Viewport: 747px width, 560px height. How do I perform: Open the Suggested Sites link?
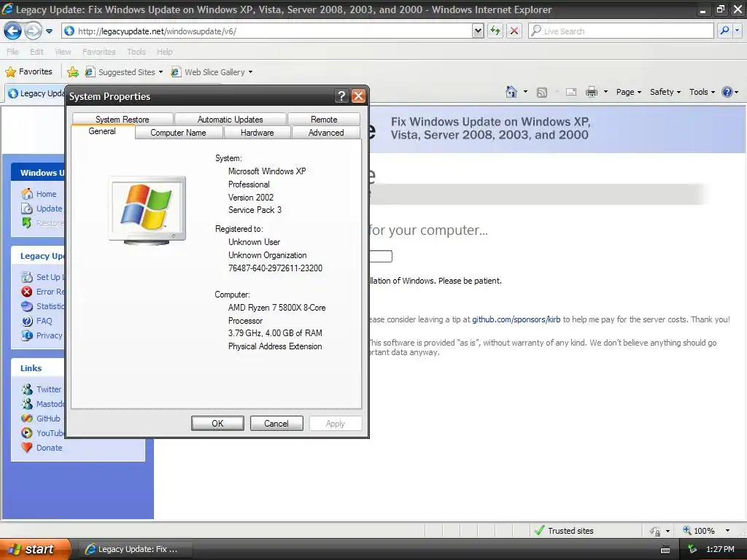pyautogui.click(x=124, y=72)
